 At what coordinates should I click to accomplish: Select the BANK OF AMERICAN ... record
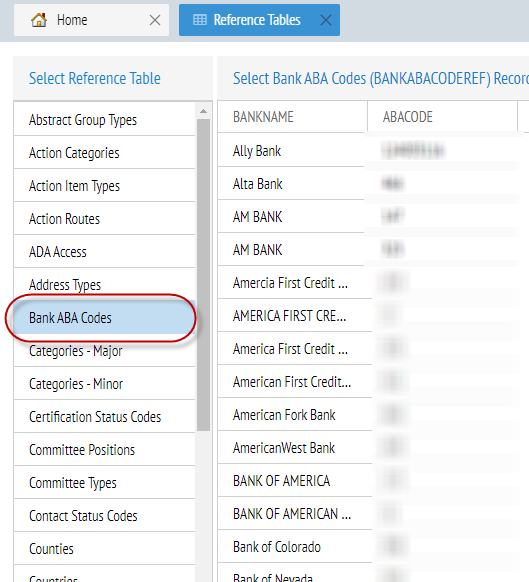(373, 514)
